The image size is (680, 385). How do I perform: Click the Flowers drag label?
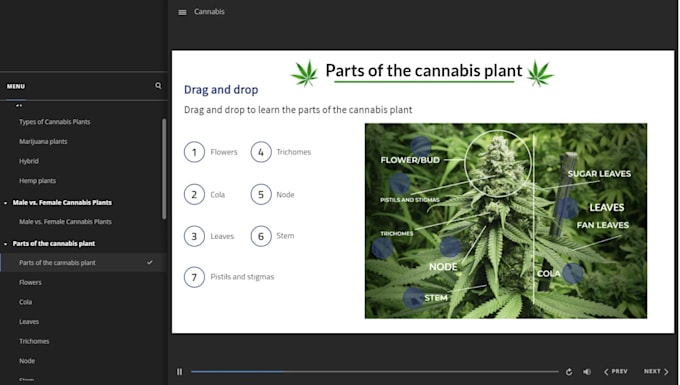pyautogui.click(x=224, y=152)
